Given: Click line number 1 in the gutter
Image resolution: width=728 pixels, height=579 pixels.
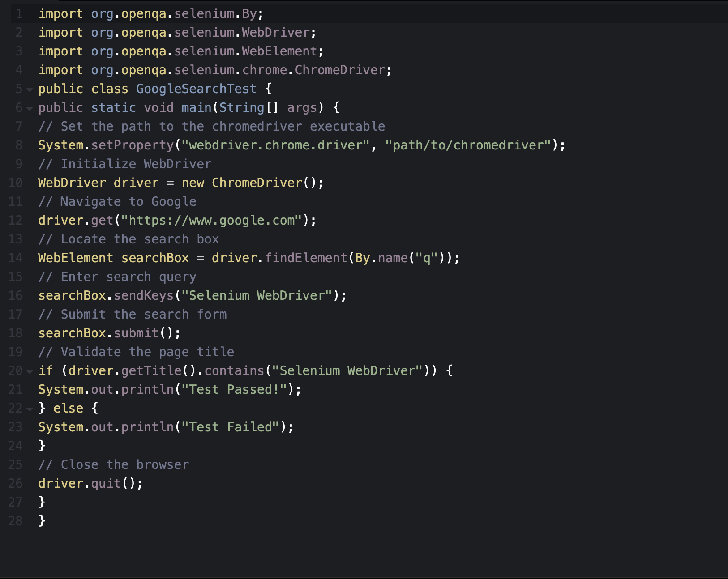Looking at the screenshot, I should click(x=19, y=14).
